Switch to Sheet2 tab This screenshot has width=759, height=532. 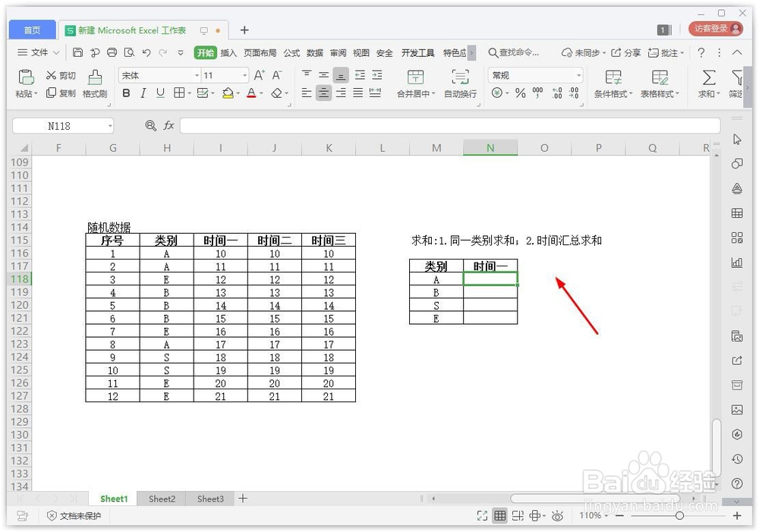[162, 499]
